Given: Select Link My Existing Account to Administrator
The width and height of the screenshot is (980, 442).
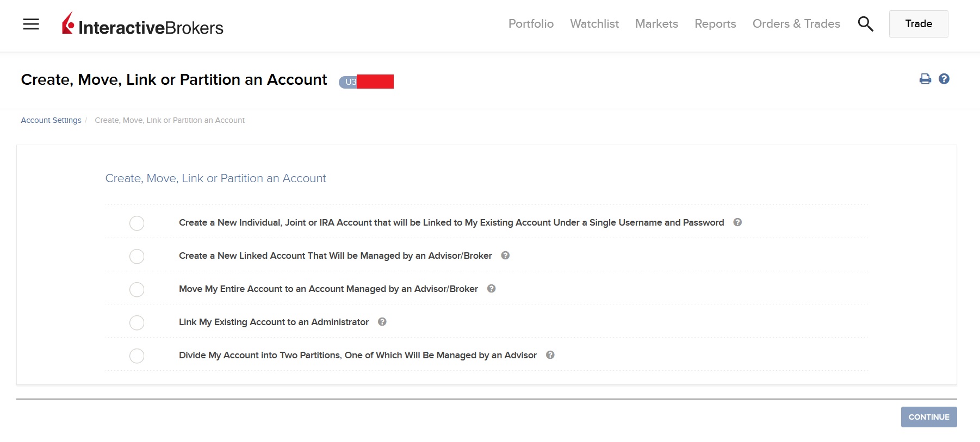Looking at the screenshot, I should click(137, 323).
